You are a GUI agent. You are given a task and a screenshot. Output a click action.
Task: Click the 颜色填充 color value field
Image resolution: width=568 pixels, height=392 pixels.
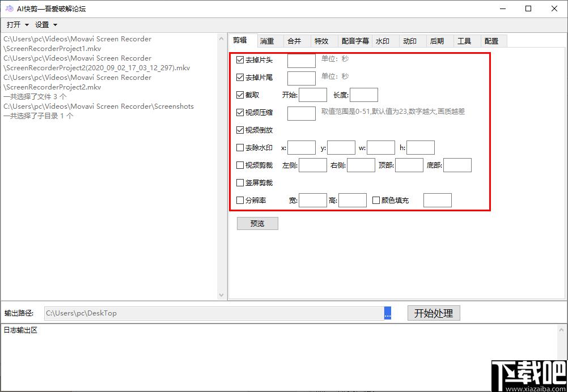(x=438, y=200)
